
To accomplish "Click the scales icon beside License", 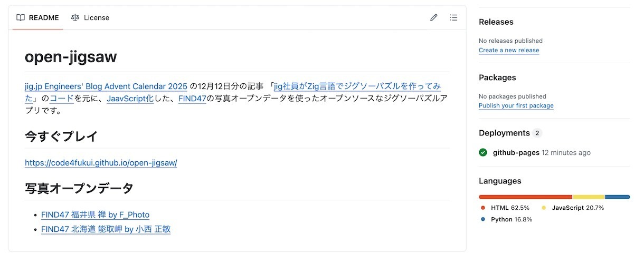I will (x=75, y=17).
